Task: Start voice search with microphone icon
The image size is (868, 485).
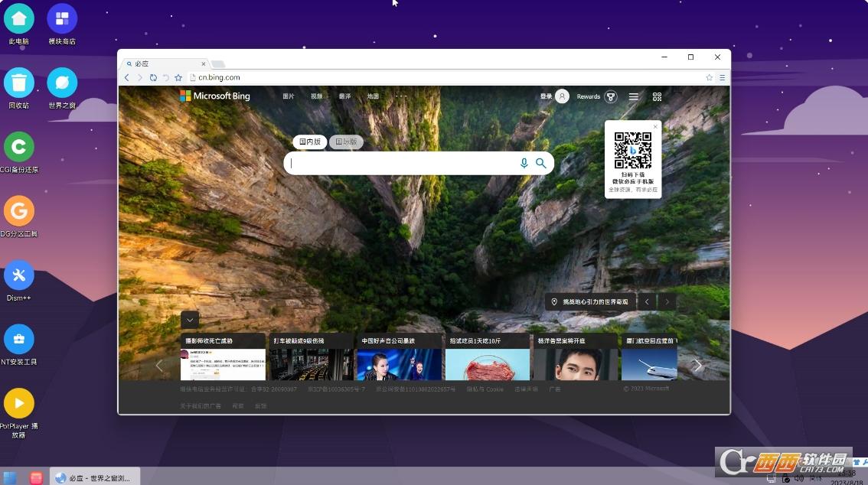Action: 524,163
